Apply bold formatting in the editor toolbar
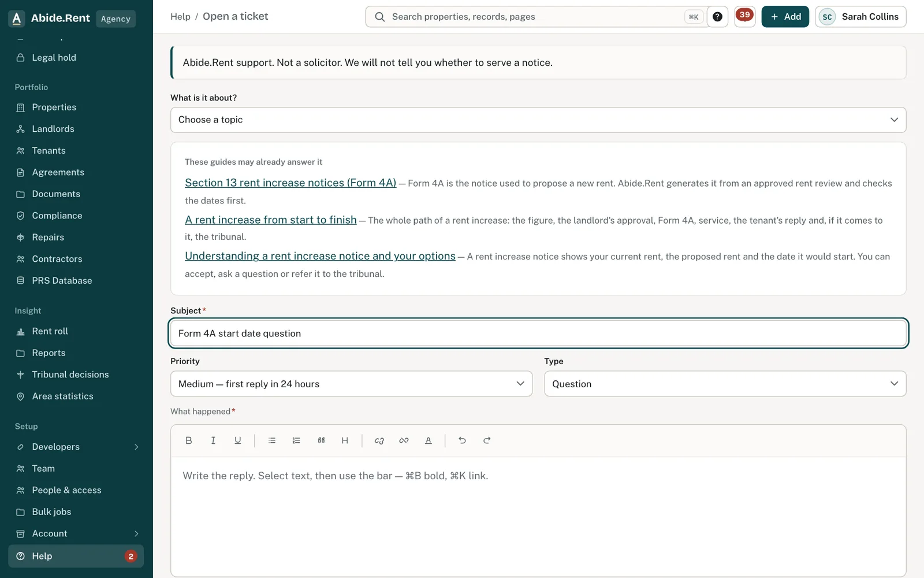Image resolution: width=924 pixels, height=578 pixels. [x=188, y=440]
